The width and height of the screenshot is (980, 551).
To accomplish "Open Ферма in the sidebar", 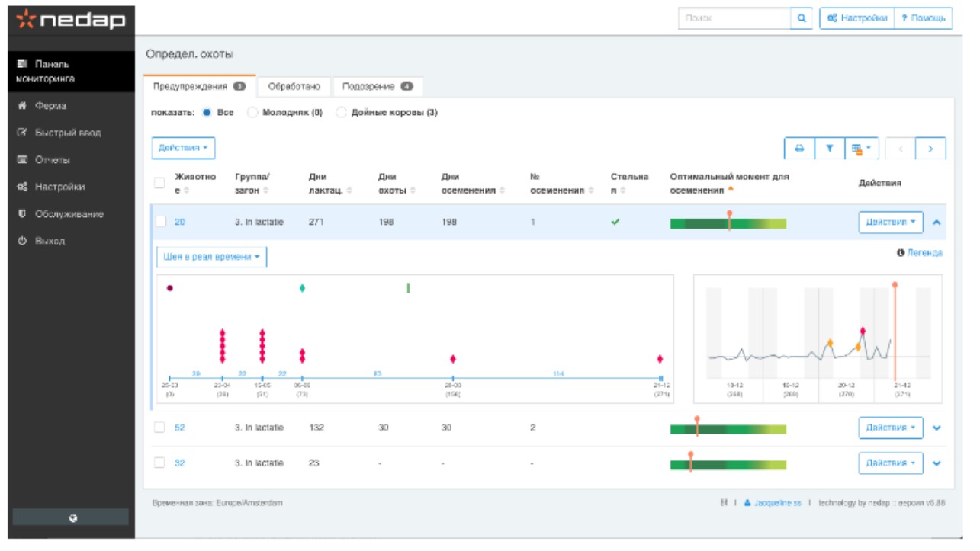I will click(x=50, y=105).
